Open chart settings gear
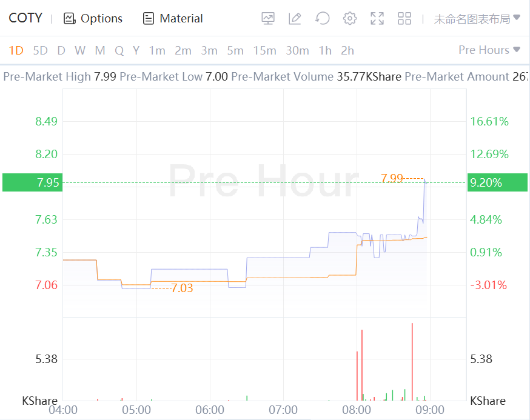530x420 pixels. 350,19
